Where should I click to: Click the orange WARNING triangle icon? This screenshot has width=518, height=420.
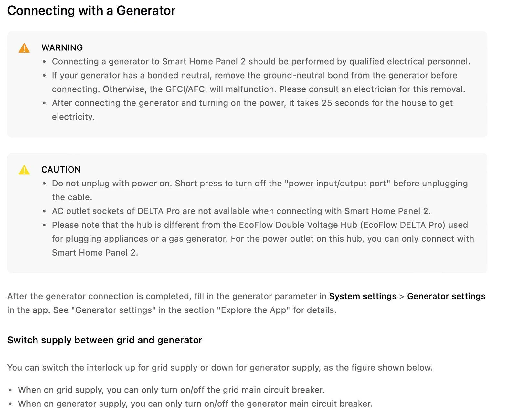pyautogui.click(x=24, y=48)
